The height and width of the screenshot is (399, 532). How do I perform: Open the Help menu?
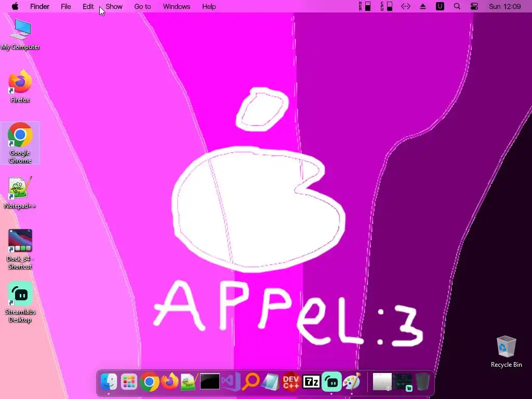[209, 6]
